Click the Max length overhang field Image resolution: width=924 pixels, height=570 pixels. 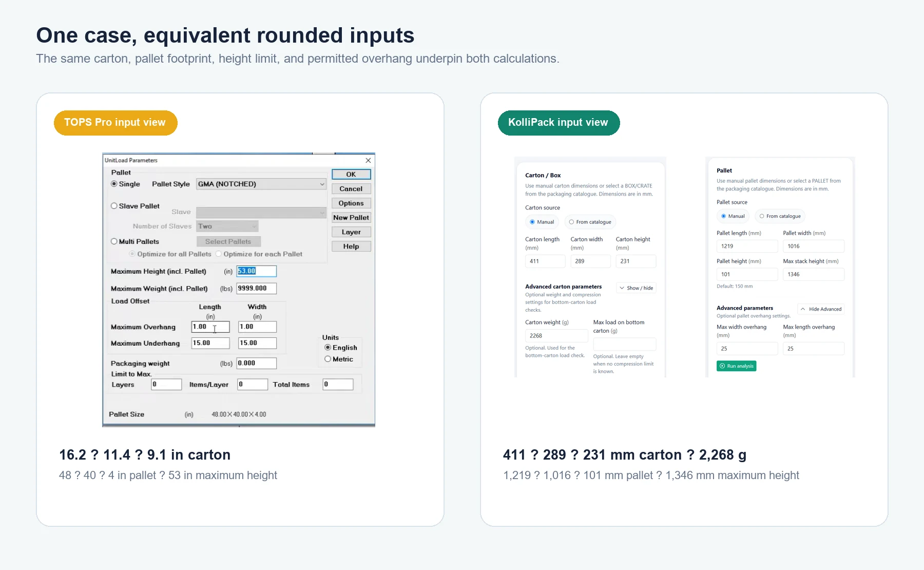coord(814,349)
